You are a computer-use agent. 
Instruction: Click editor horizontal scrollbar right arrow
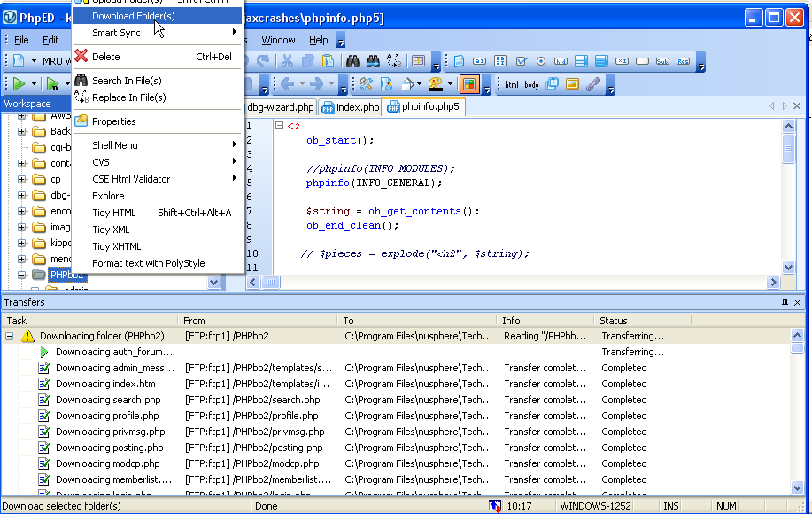click(x=774, y=282)
